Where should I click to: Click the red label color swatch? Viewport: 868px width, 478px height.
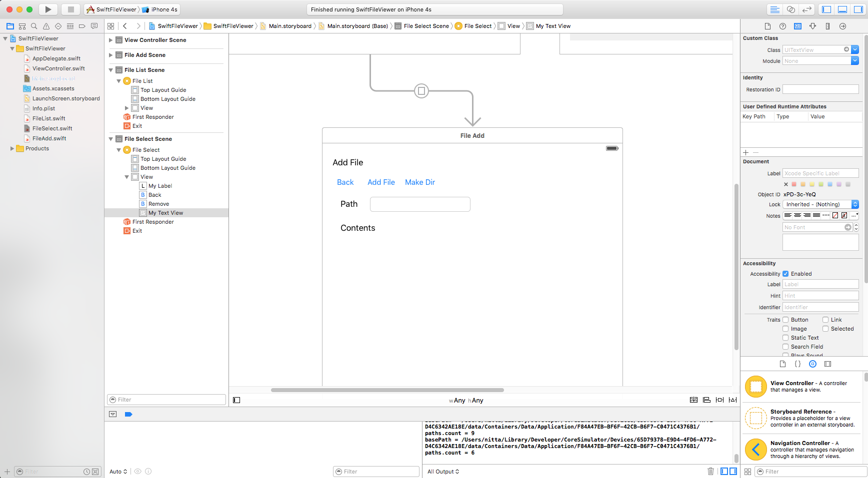[x=794, y=184]
